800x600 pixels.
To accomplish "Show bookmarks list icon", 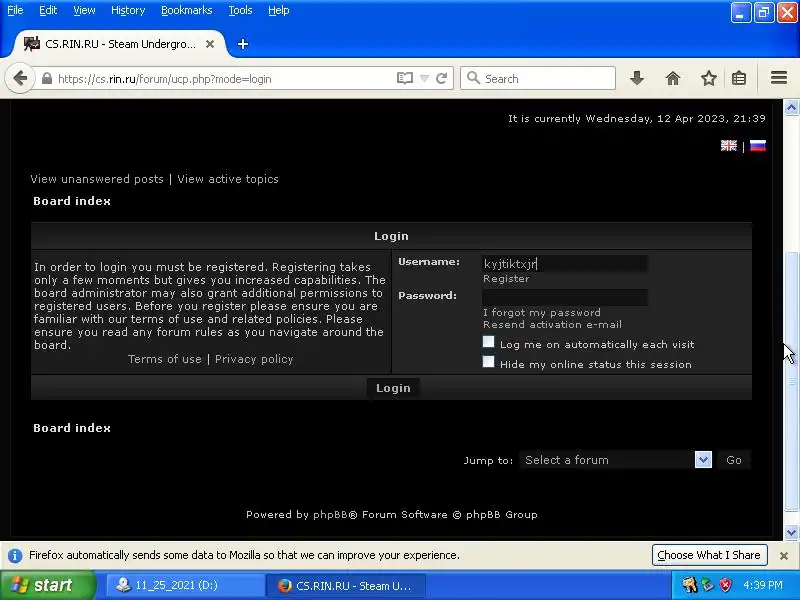I will coord(739,78).
